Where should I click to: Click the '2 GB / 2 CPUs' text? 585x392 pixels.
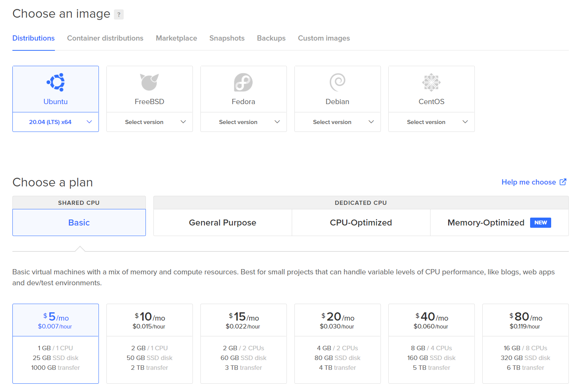244,348
